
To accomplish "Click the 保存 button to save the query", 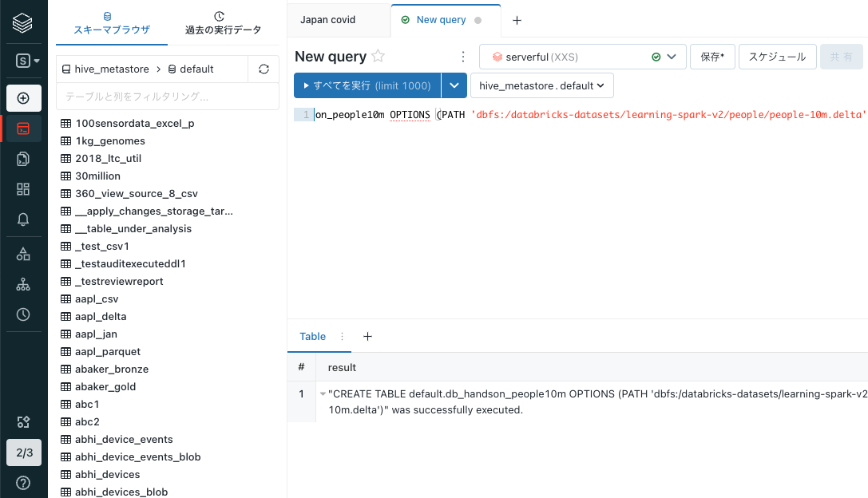I will pos(712,57).
